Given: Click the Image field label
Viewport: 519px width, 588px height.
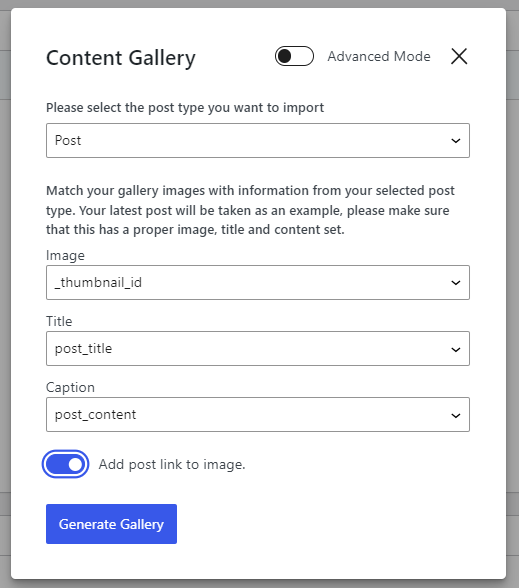Looking at the screenshot, I should click(x=65, y=256).
